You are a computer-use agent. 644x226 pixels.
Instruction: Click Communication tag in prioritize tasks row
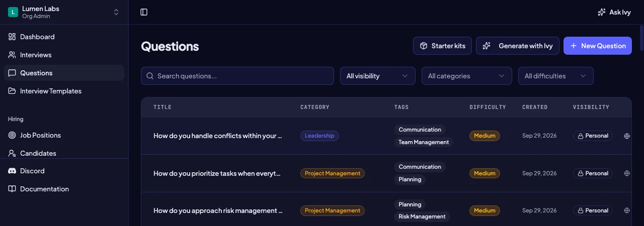coord(420,167)
